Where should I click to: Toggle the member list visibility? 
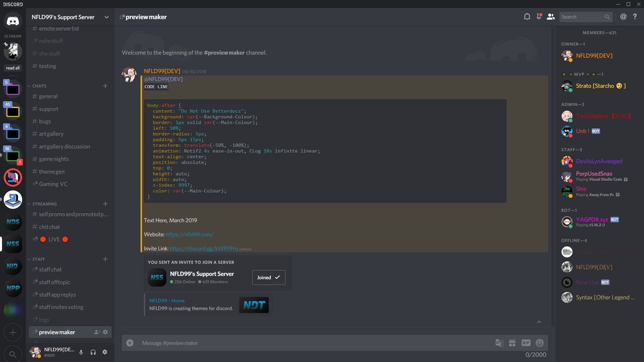[551, 17]
